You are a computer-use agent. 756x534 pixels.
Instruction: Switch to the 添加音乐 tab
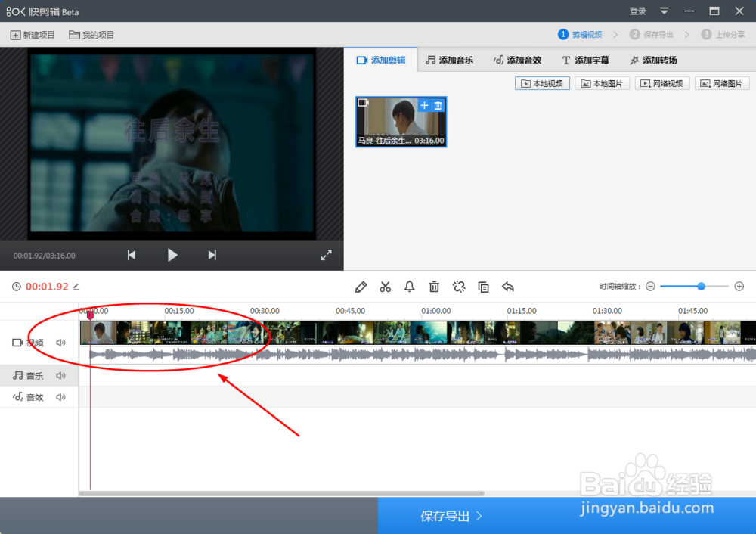coord(449,60)
